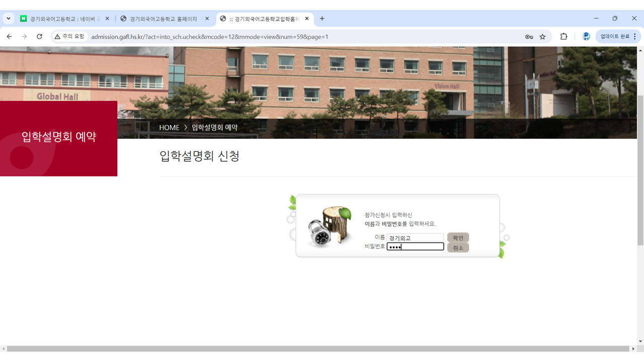Bookmark this page with star icon
The image size is (644, 362).
point(542,37)
